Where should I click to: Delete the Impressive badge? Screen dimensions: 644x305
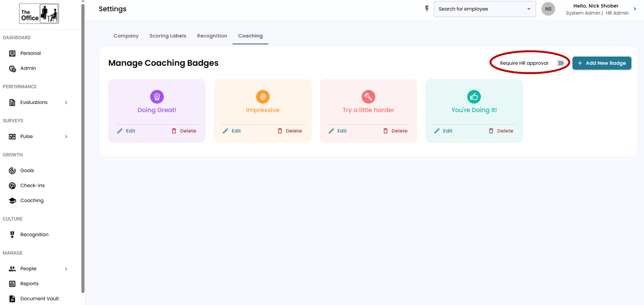290,131
